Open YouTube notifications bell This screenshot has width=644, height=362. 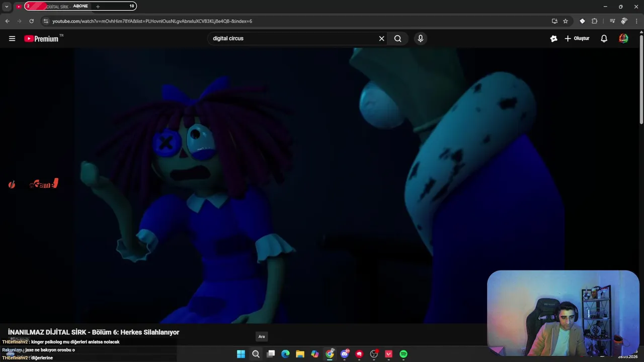pos(604,39)
